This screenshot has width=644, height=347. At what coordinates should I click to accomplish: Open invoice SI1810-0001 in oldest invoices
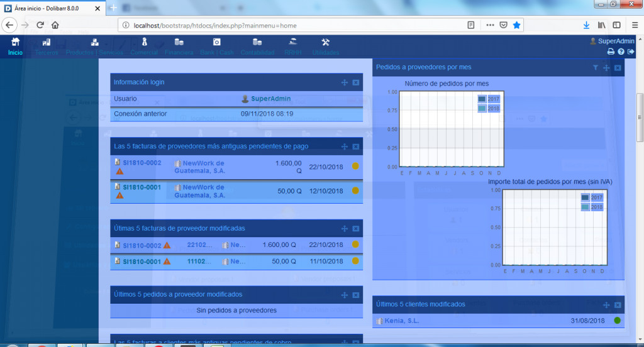point(142,187)
